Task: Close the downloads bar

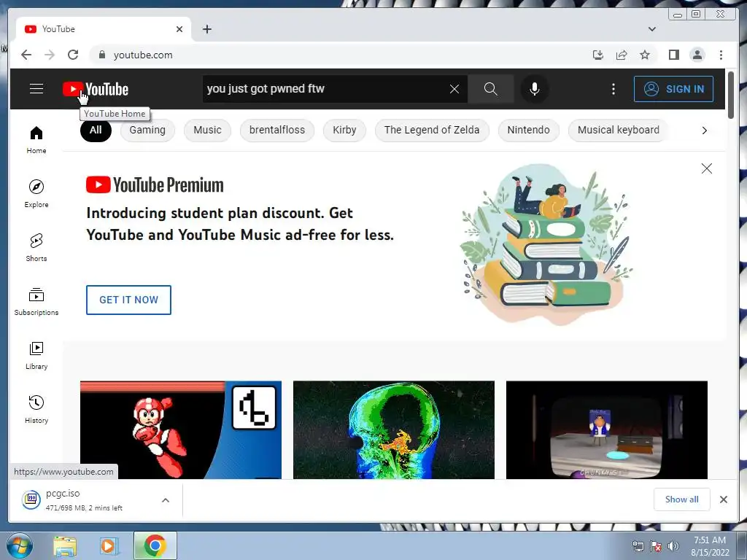Action: pos(723,499)
